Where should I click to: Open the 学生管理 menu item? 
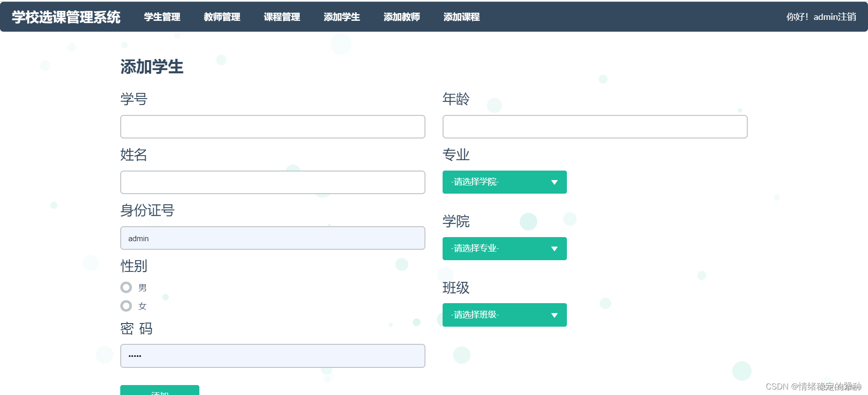[162, 17]
